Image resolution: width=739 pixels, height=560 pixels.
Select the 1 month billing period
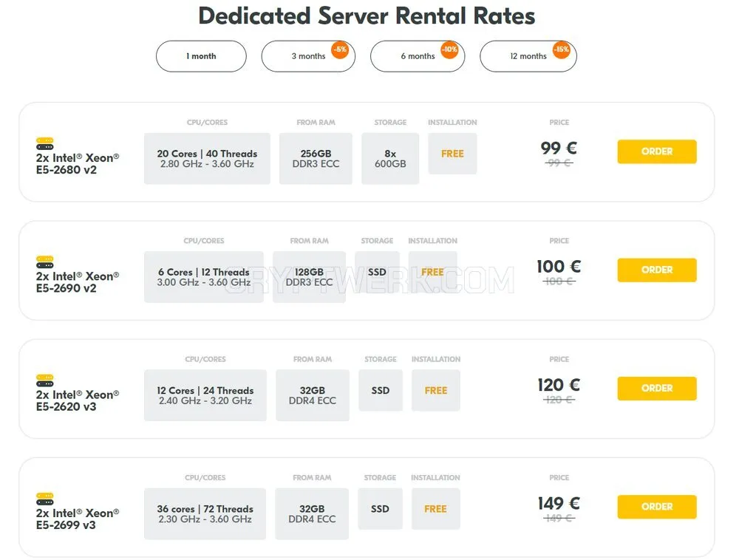coord(201,56)
